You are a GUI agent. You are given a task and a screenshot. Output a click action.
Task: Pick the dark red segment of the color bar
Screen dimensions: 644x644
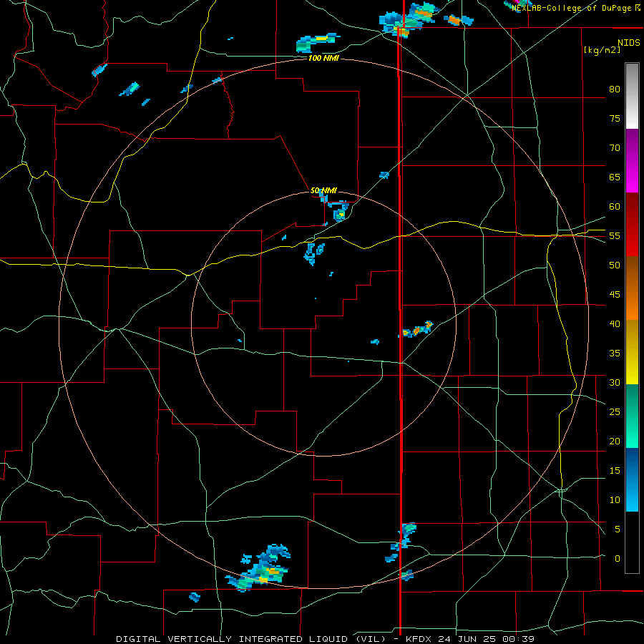coord(632,225)
